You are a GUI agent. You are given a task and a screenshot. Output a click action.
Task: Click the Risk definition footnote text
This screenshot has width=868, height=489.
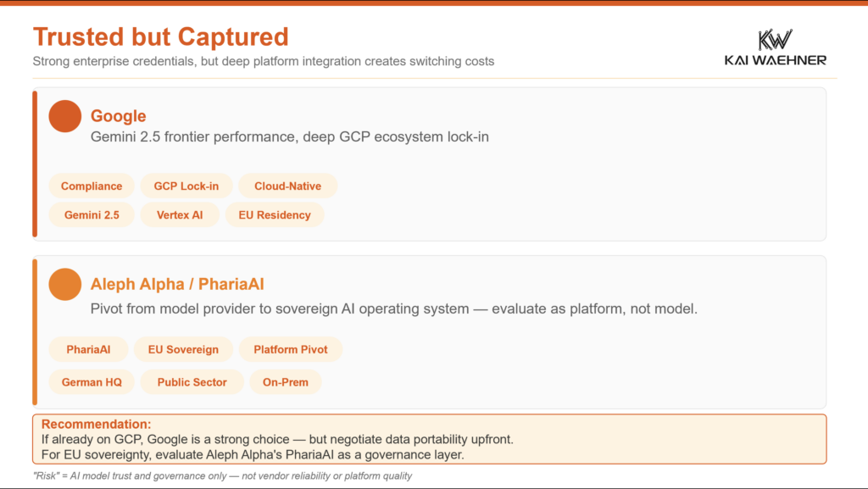coord(222,476)
